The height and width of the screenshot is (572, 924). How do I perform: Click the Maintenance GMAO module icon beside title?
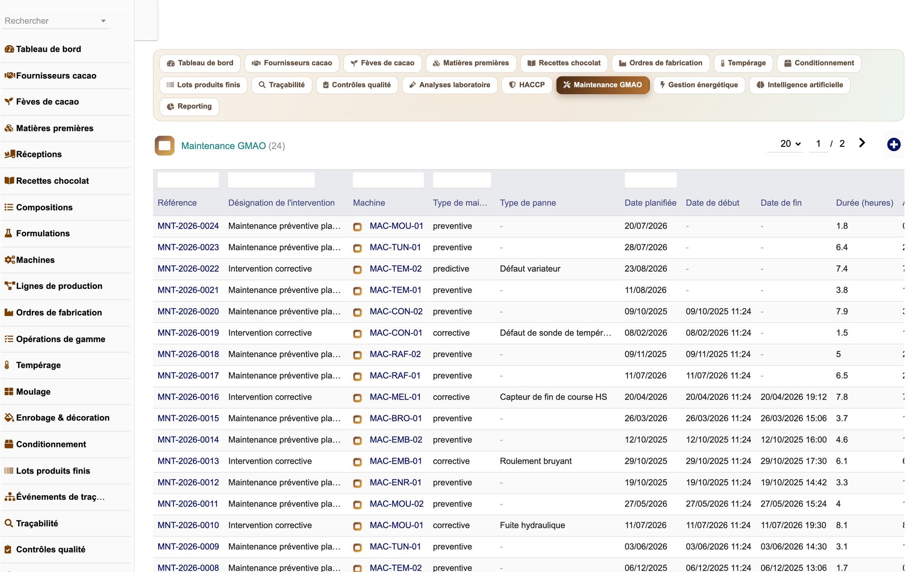coord(164,146)
